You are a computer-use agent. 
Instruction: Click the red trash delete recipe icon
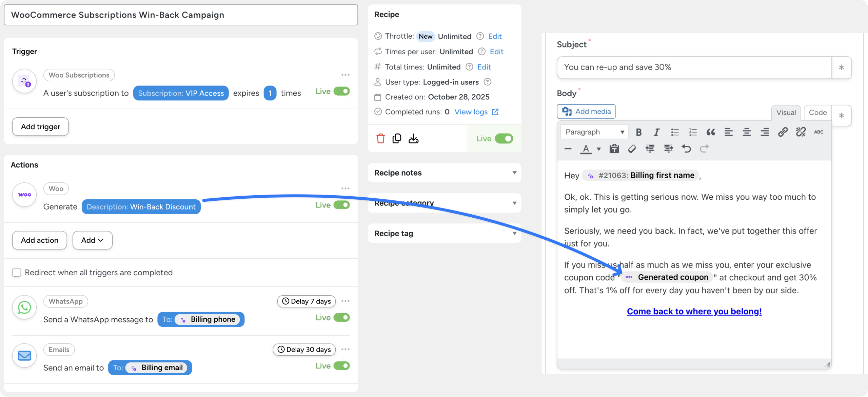380,139
